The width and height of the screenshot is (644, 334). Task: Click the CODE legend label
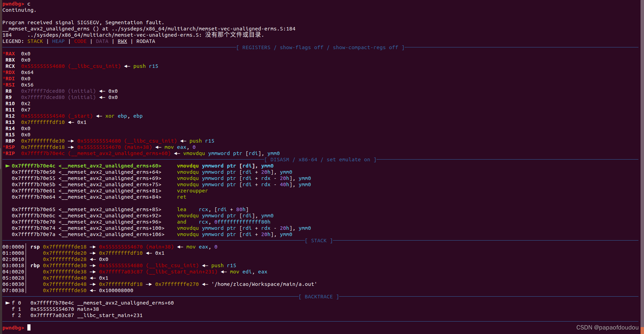(80, 41)
